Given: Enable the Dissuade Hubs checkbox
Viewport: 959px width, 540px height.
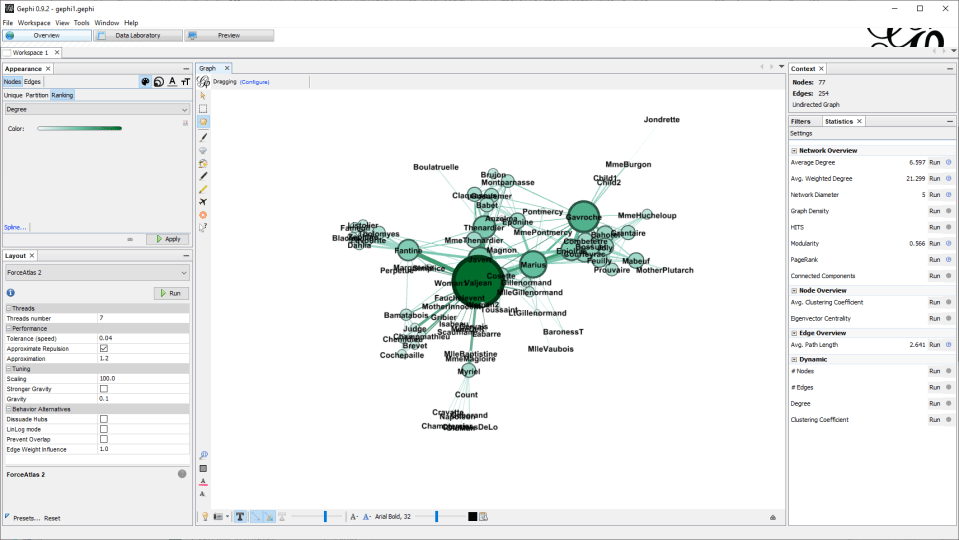Looking at the screenshot, I should pos(104,419).
